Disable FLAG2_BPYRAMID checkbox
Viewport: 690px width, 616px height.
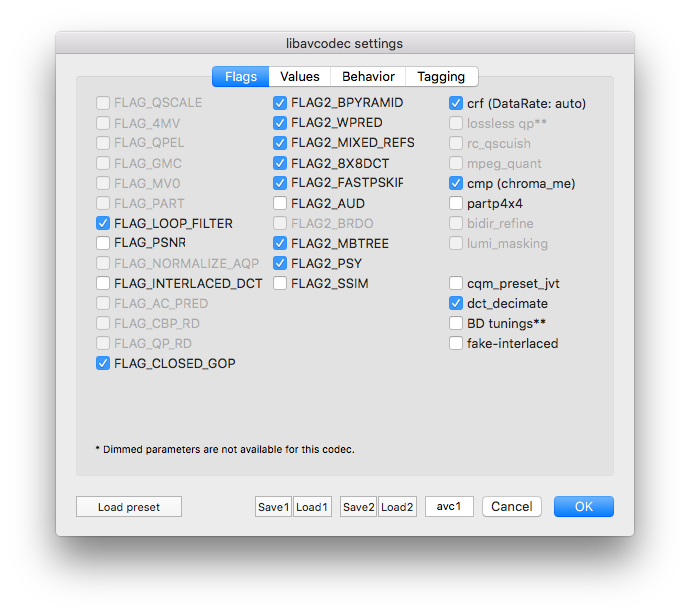(x=280, y=103)
